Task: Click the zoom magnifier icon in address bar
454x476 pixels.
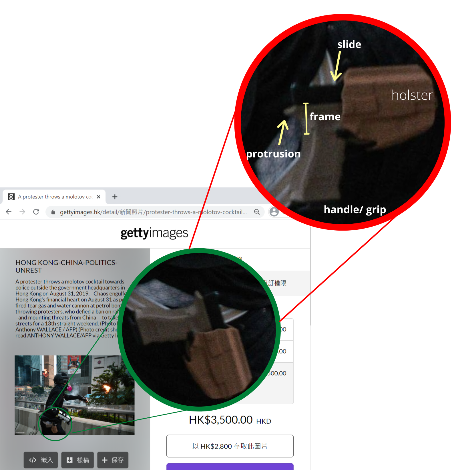Action: (257, 212)
